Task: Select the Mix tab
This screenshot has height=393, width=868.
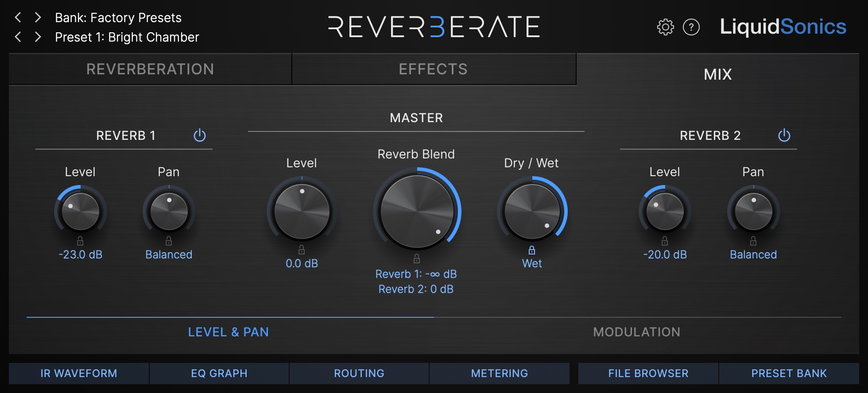Action: (x=718, y=74)
